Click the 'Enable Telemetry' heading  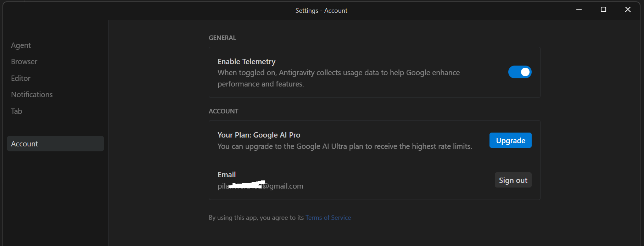246,62
